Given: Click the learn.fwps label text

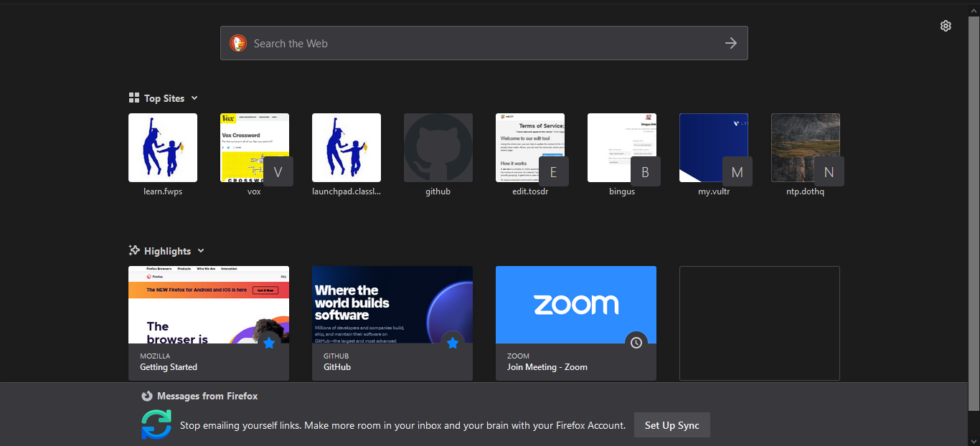Looking at the screenshot, I should (x=163, y=191).
